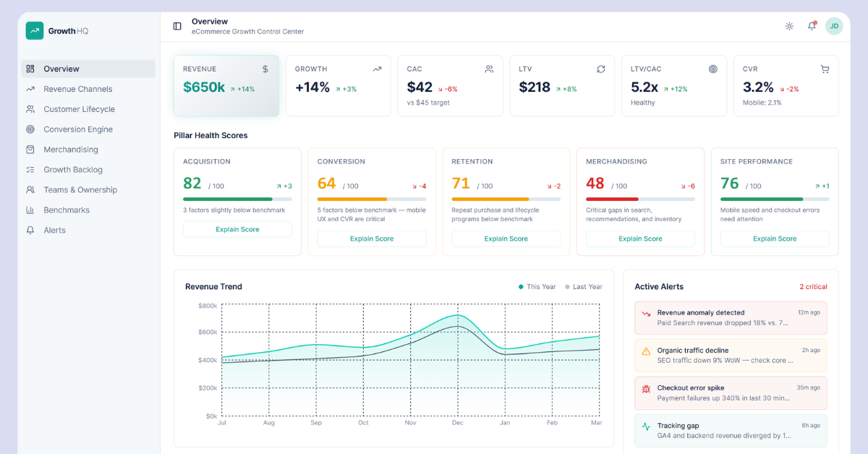Toggle the sidebar panel icon
The image size is (868, 454).
click(x=177, y=26)
